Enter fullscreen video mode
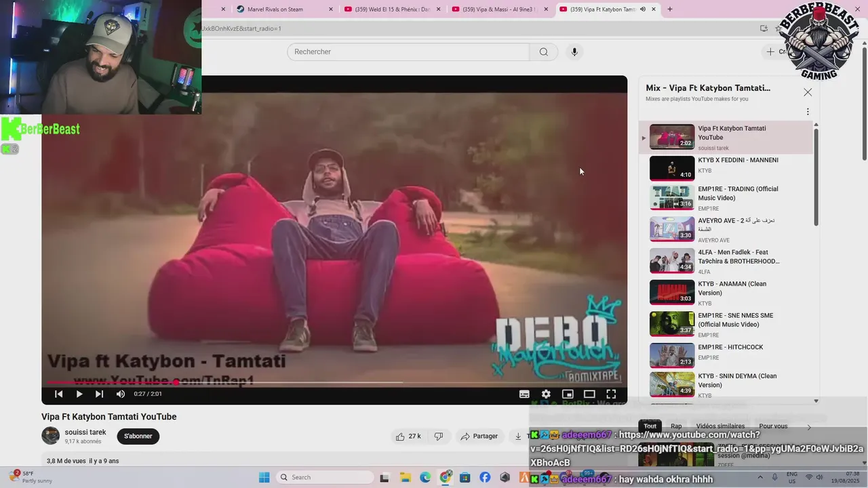Screen dimensions: 868x488 point(611,394)
